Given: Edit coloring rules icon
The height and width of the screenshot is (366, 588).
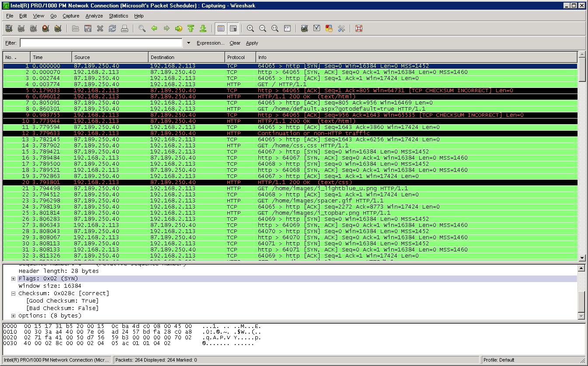Looking at the screenshot, I should pyautogui.click(x=329, y=28).
